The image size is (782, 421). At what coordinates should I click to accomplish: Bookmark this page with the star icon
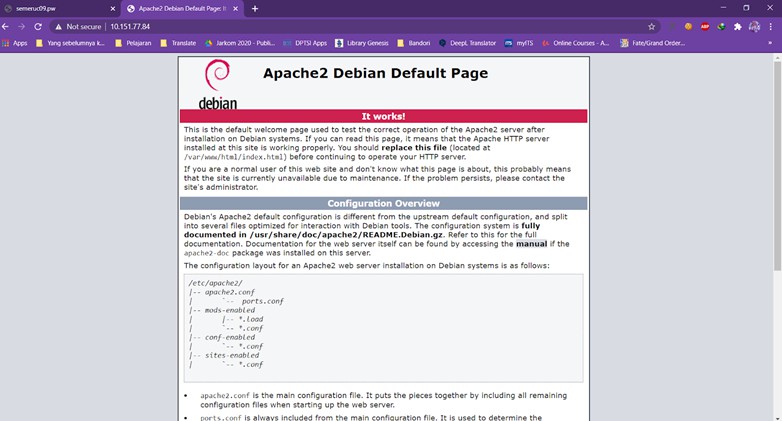click(651, 27)
